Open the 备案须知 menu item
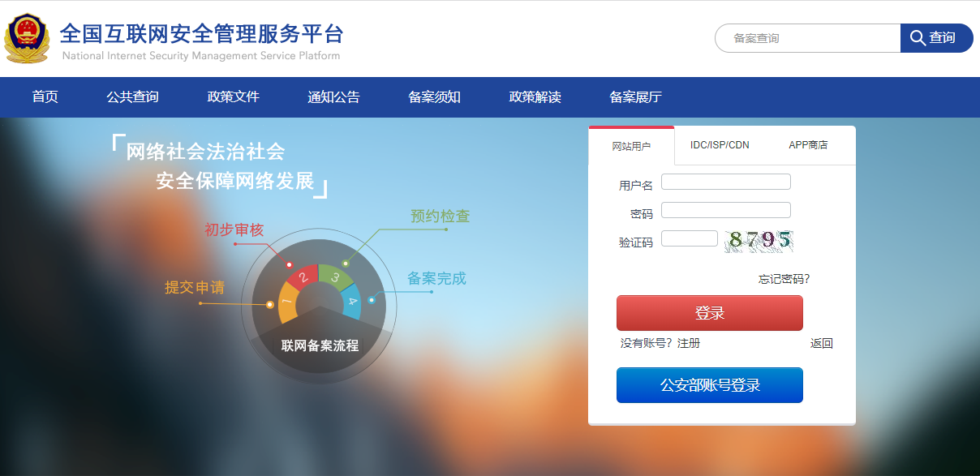The height and width of the screenshot is (476, 980). [x=433, y=96]
